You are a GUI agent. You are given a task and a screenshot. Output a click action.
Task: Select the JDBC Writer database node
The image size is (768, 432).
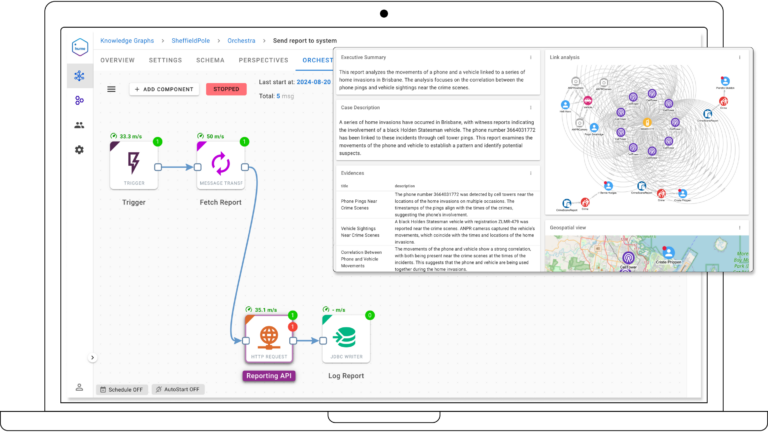tap(346, 339)
